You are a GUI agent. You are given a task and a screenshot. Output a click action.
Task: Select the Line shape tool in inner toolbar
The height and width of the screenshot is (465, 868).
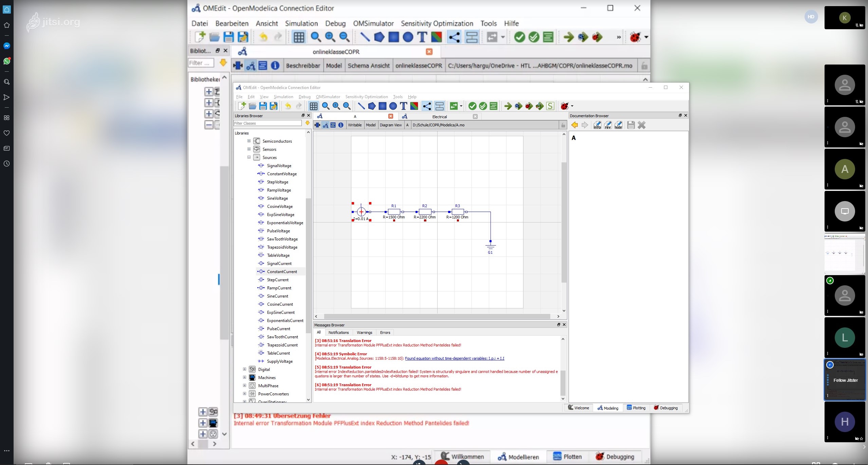(x=361, y=106)
